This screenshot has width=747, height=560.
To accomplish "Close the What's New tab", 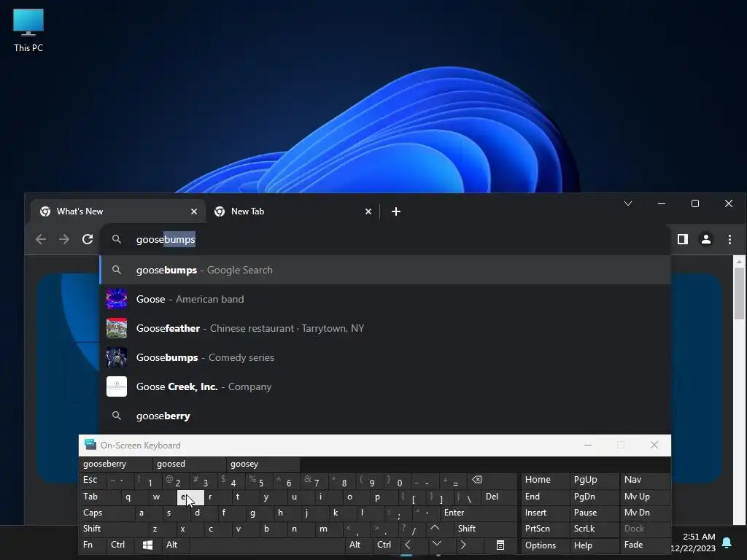I will 194,211.
